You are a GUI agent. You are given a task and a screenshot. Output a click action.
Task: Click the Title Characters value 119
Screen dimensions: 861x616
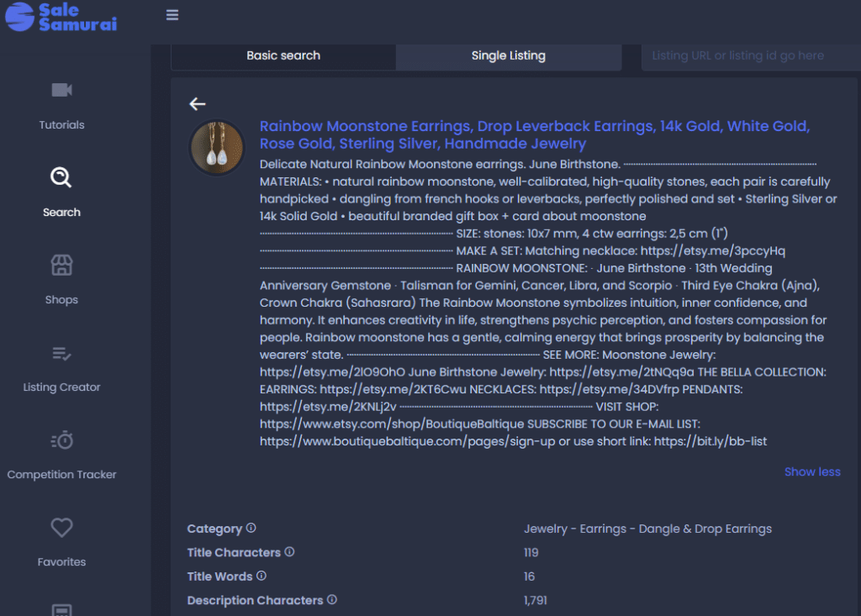pos(531,553)
